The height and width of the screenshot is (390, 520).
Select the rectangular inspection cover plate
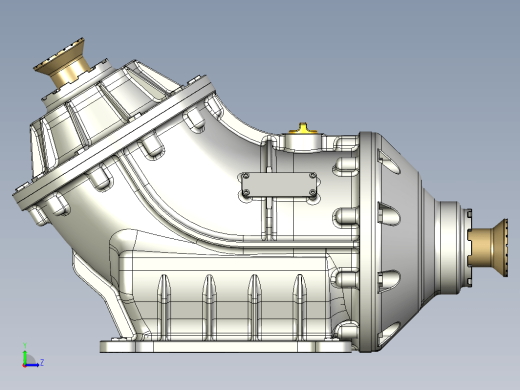tap(279, 185)
